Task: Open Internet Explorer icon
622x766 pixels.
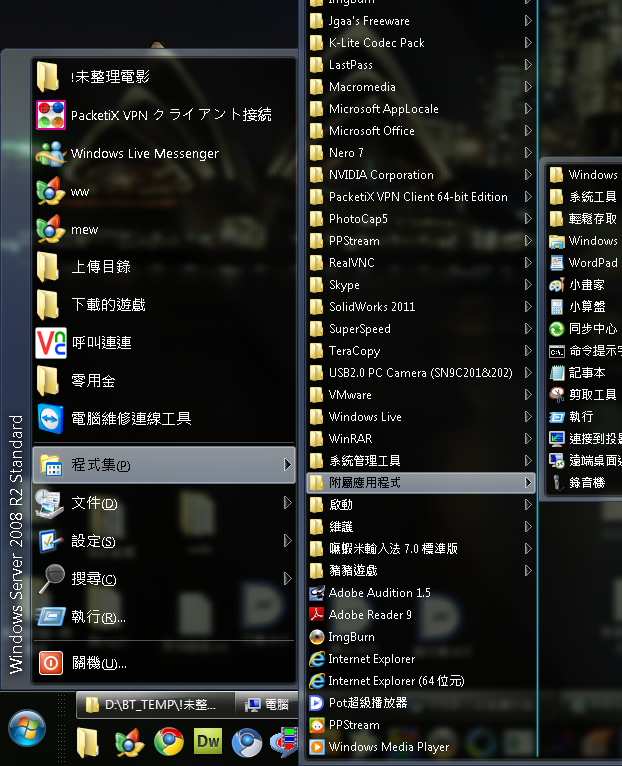Action: pos(317,659)
